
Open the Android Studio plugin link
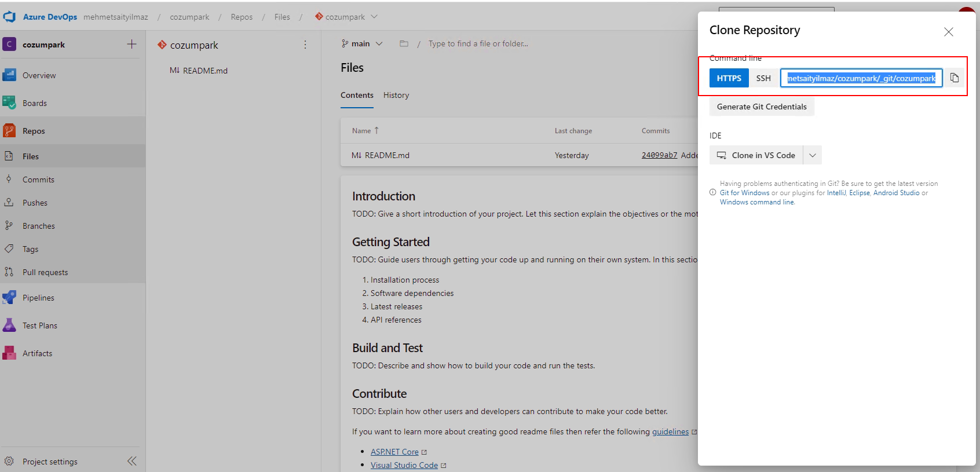coord(896,193)
